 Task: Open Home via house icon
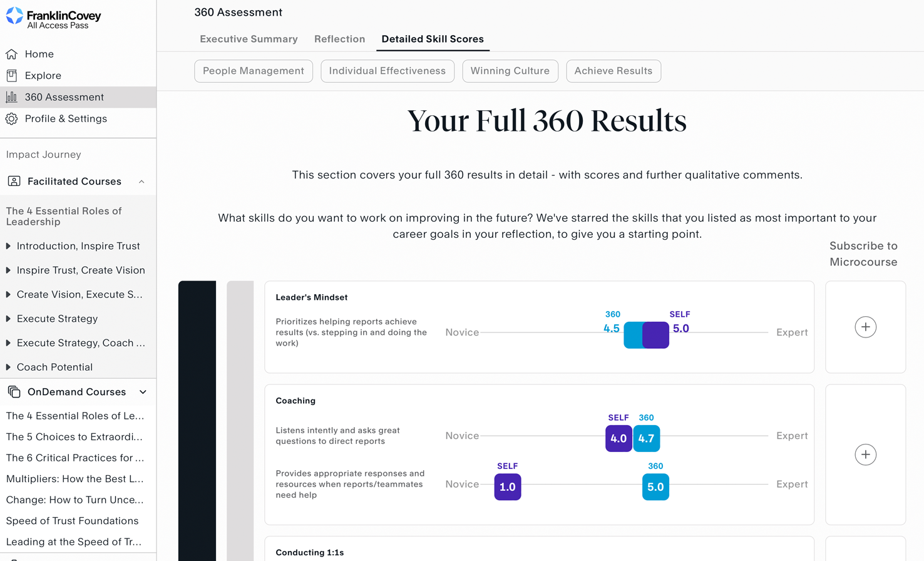coord(12,54)
